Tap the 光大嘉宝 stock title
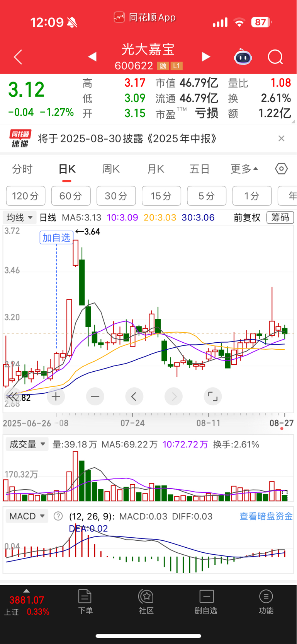This screenshot has width=297, height=644. pos(148,49)
